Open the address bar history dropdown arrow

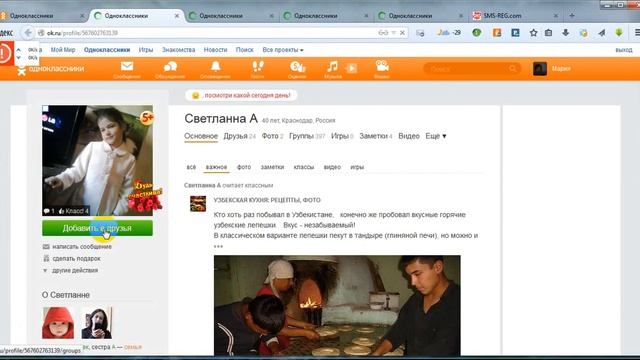click(394, 33)
